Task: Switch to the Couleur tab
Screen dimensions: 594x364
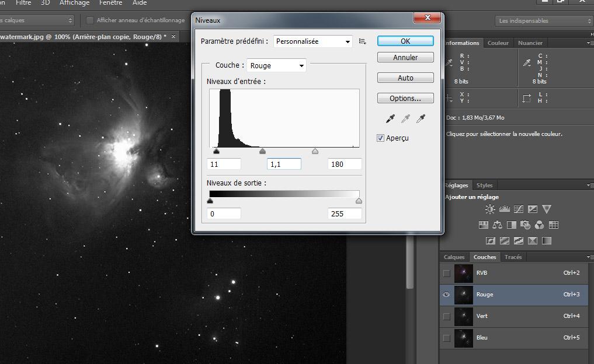Action: click(498, 43)
